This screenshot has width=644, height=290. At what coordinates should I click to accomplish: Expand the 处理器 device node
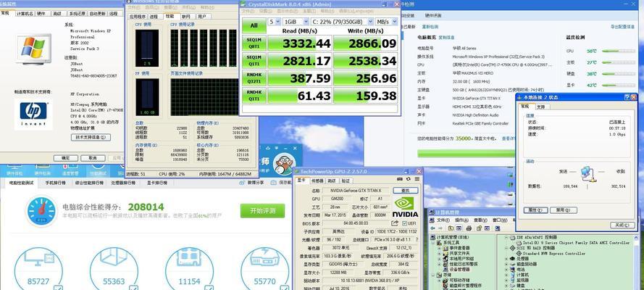pos(506,259)
